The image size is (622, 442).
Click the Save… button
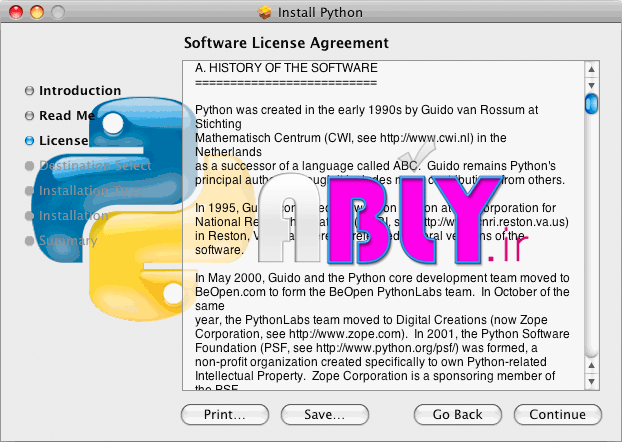click(324, 415)
